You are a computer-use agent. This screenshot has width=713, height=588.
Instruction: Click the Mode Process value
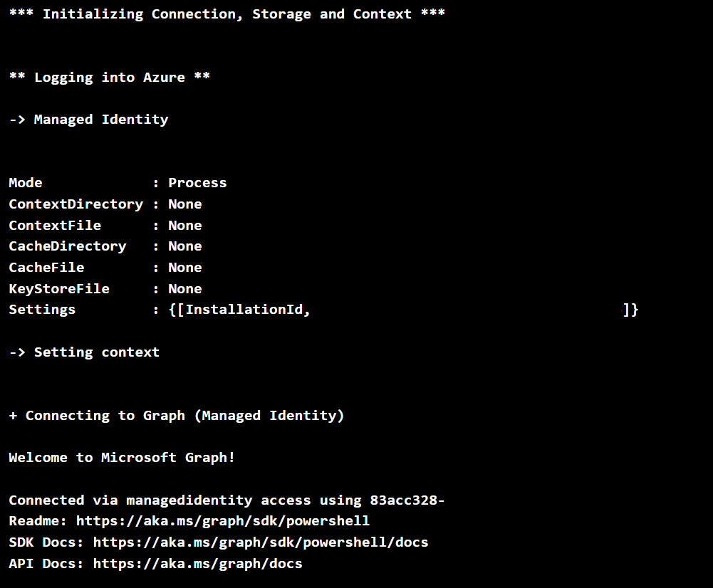[197, 183]
